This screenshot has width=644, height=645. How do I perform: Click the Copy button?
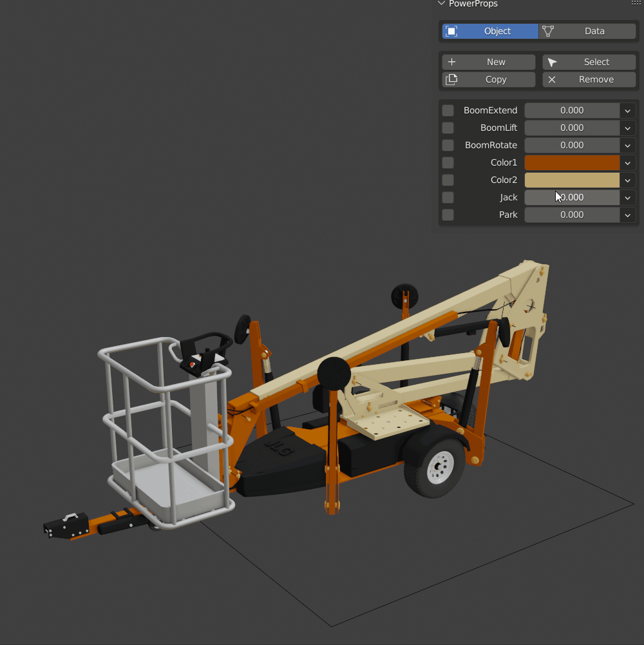click(489, 79)
